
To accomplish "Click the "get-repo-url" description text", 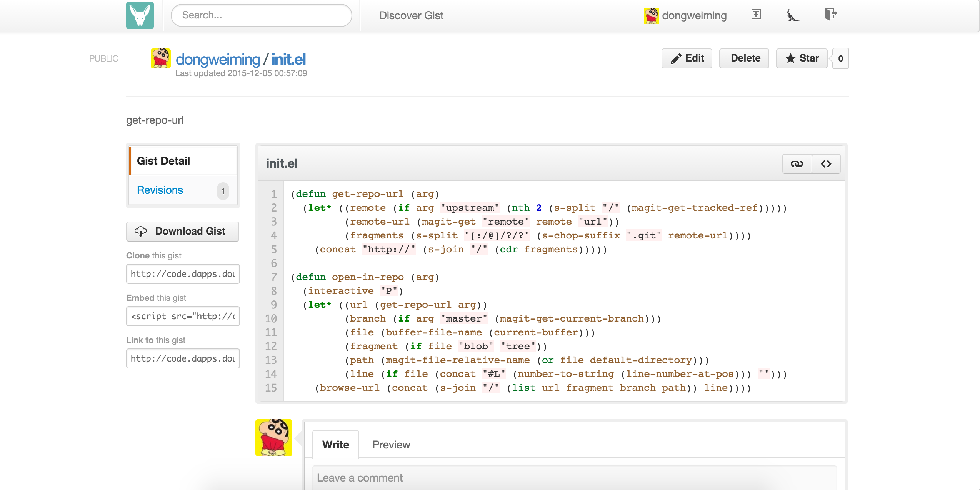I will [155, 120].
